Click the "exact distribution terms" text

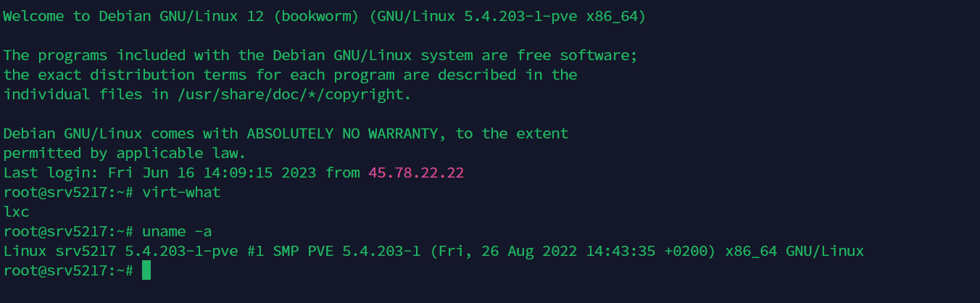(142, 75)
